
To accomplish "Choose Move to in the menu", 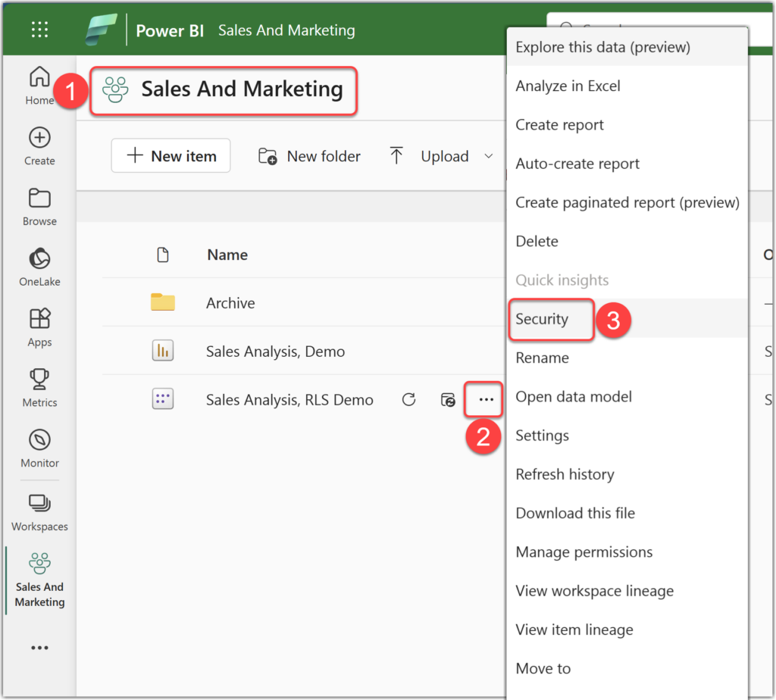I will point(627,668).
